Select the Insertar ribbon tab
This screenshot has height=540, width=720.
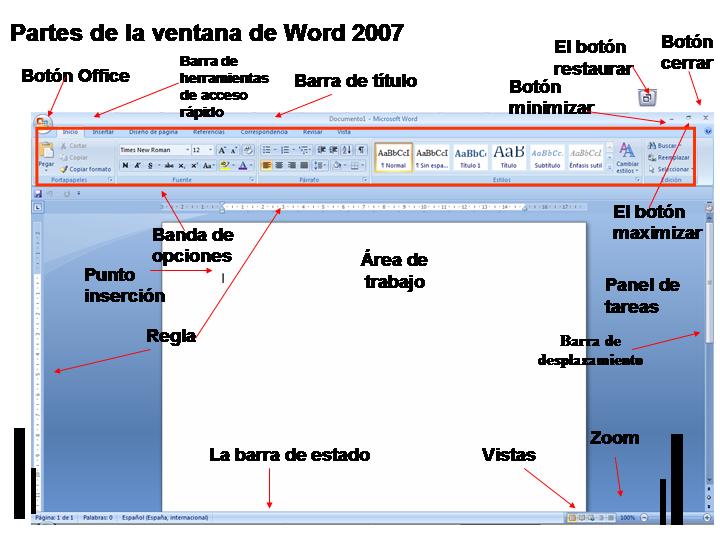tap(103, 132)
